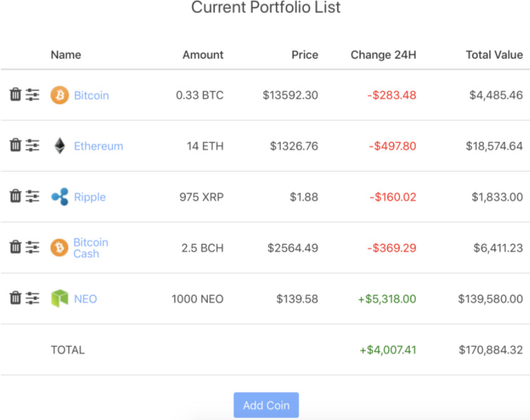Screen dimensions: 530x420
Task: Select the $1,833.00 total value
Action: click(497, 197)
